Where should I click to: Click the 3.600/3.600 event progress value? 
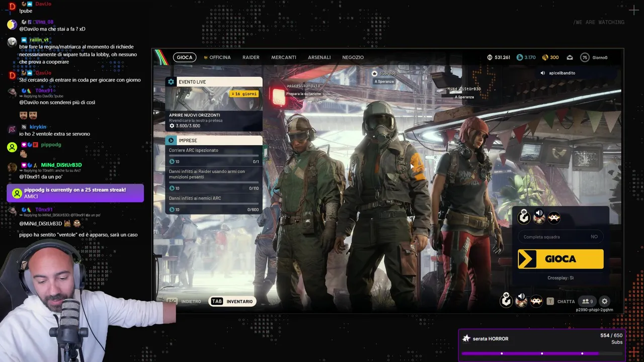point(188,126)
